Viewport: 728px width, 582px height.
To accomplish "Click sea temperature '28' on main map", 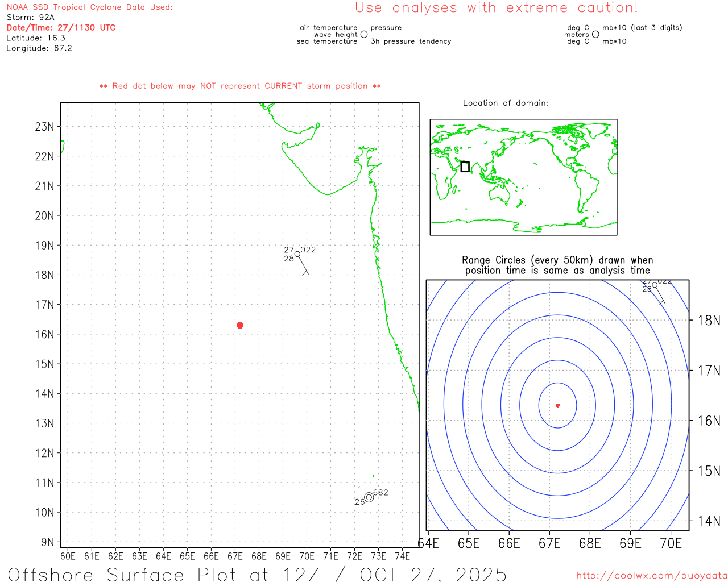I will (x=289, y=259).
